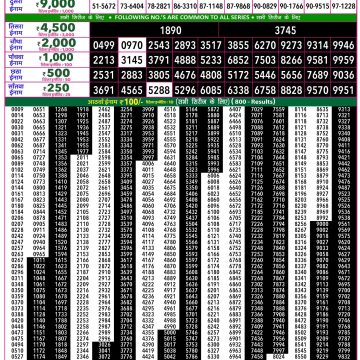The height and width of the screenshot is (360, 360).
Task: Click winning number 2543
Action: pos(159,45)
